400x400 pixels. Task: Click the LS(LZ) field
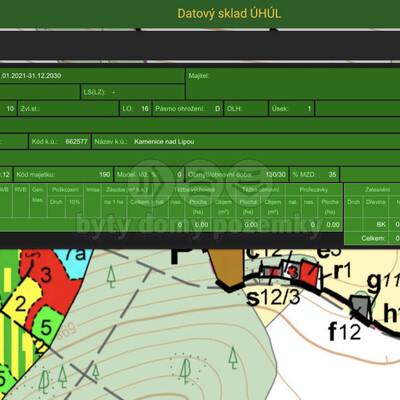(x=133, y=92)
